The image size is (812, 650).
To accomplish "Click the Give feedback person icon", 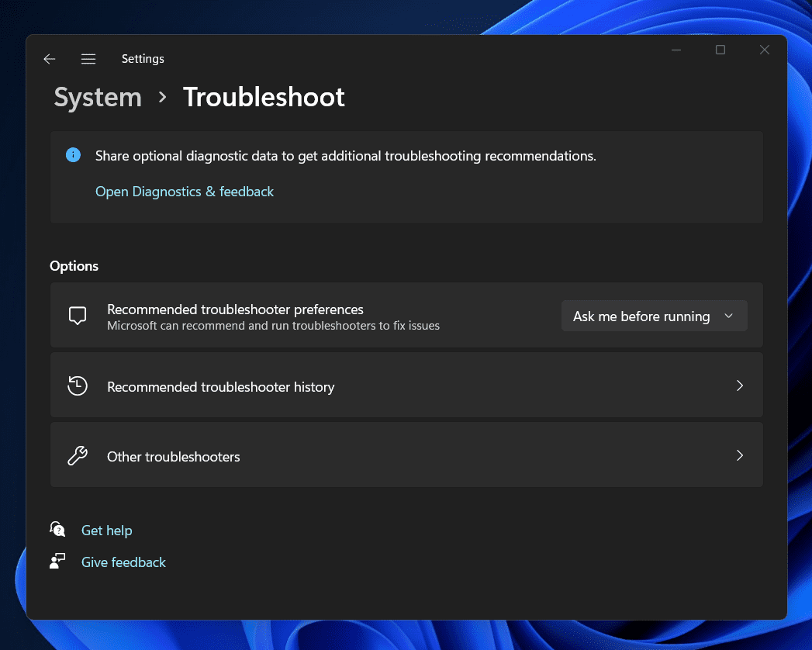I will [57, 562].
